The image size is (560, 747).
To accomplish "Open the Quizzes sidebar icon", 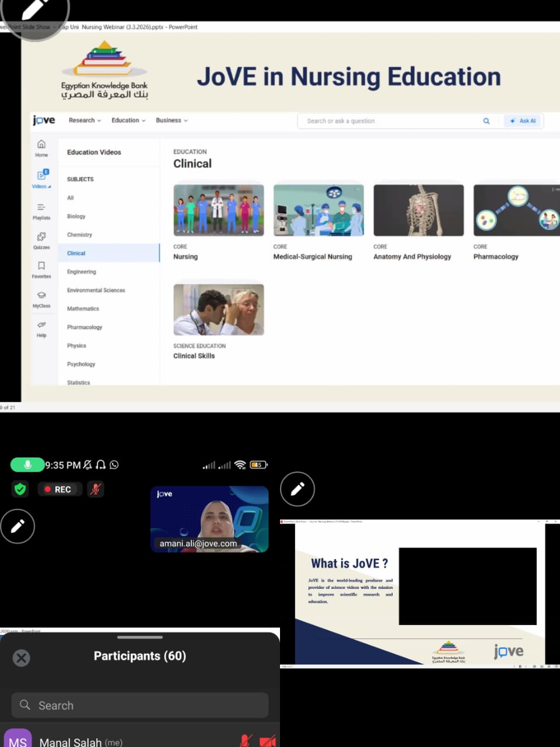I will 41,238.
